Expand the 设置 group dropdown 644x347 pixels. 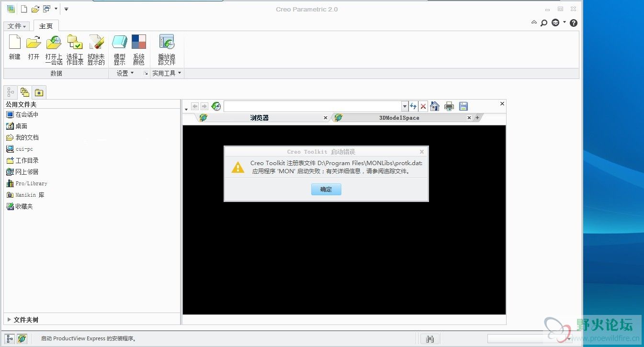pyautogui.click(x=125, y=73)
